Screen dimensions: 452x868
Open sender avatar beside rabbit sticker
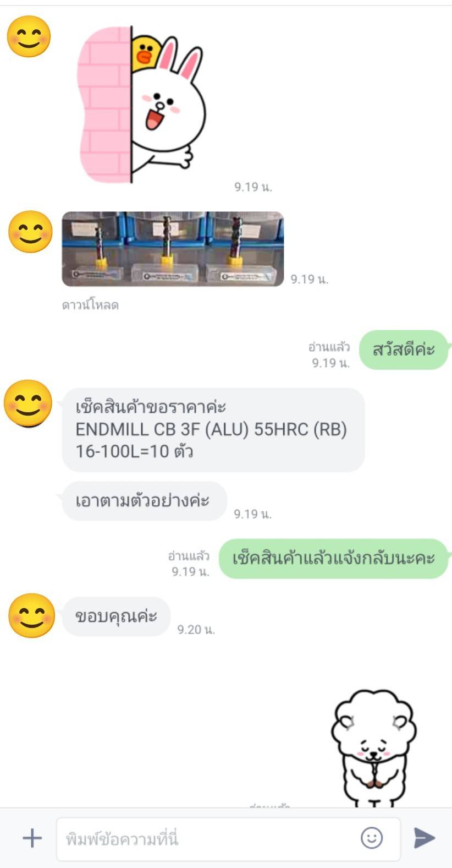[29, 36]
